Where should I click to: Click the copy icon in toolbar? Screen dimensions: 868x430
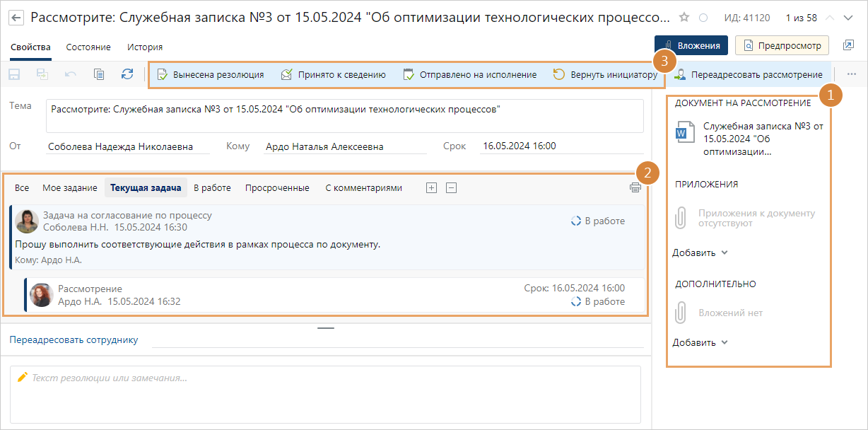(99, 74)
